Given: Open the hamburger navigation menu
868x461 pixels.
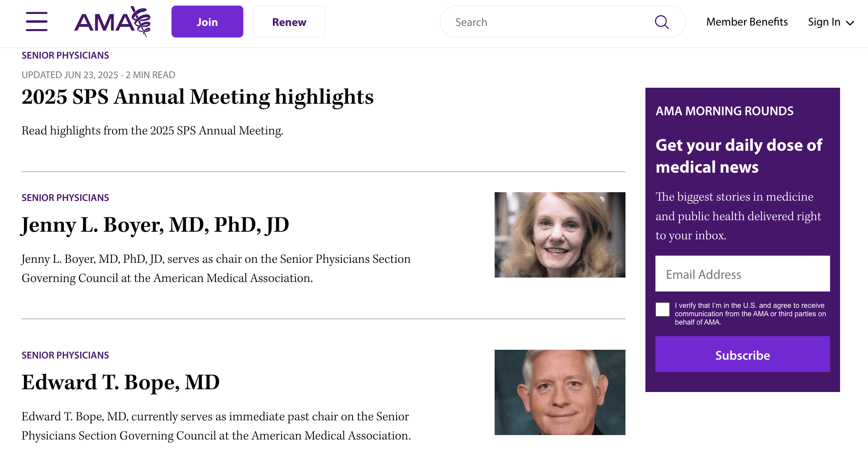Looking at the screenshot, I should [x=37, y=22].
